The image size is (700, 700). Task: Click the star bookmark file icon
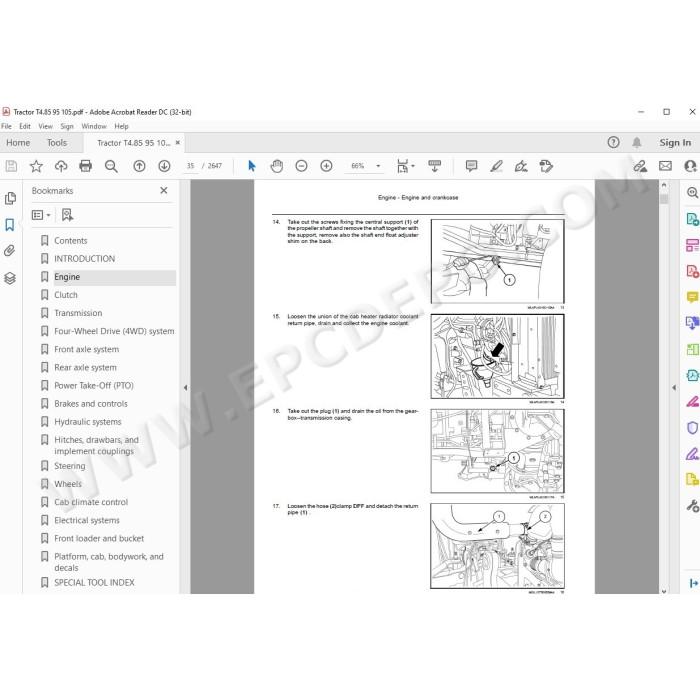tap(36, 166)
